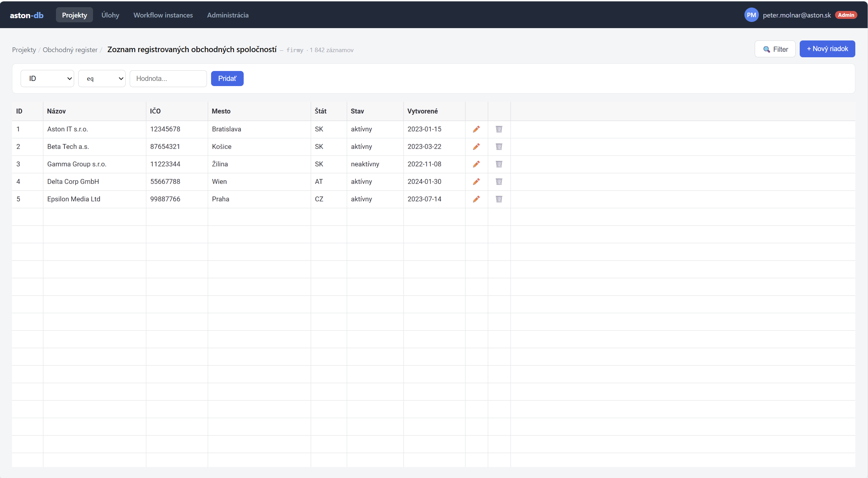Viewport: 868px width, 478px height.
Task: Go to Workflow instances
Action: coord(163,15)
